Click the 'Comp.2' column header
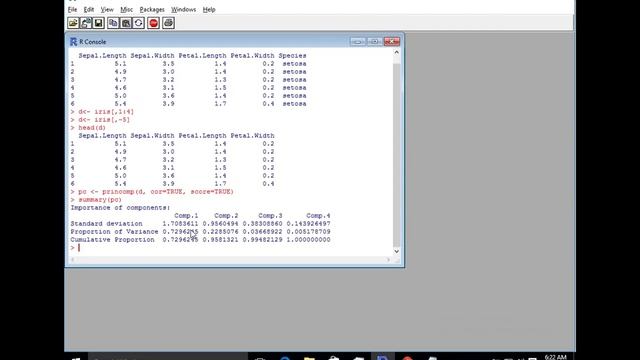Screen dimensions: 640x360 (226, 216)
